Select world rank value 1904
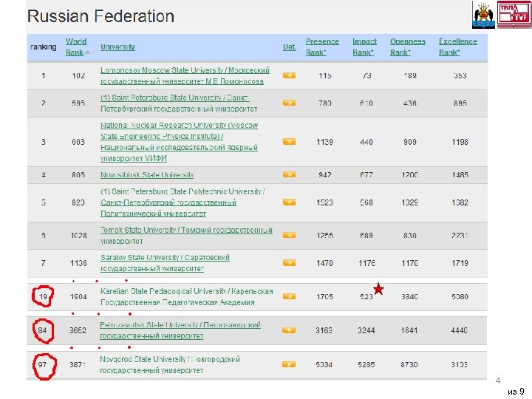The image size is (532, 399). (78, 297)
